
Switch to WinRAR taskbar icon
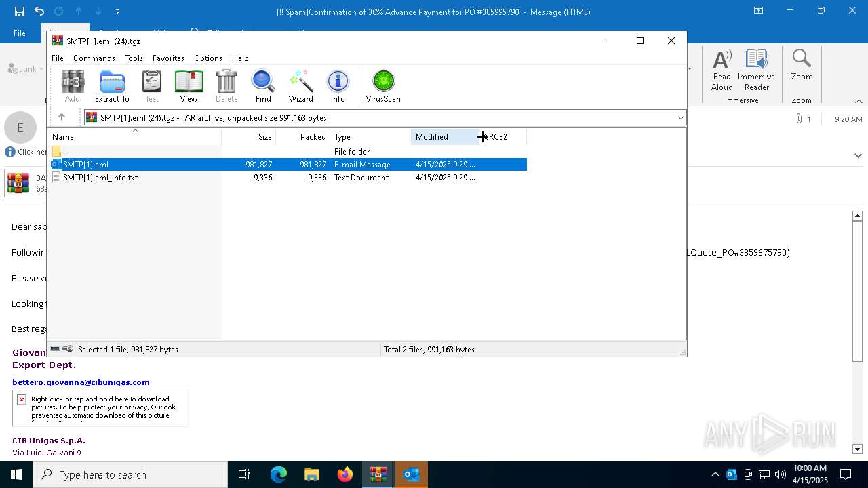[378, 474]
